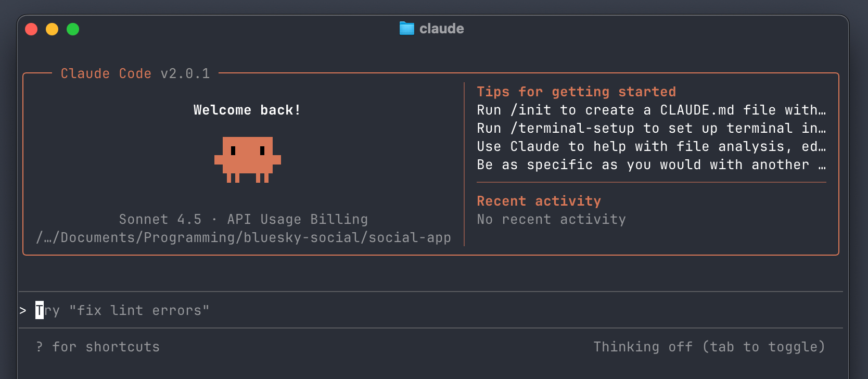This screenshot has height=379, width=868.
Task: Click the 'claude' window title text
Action: point(441,29)
